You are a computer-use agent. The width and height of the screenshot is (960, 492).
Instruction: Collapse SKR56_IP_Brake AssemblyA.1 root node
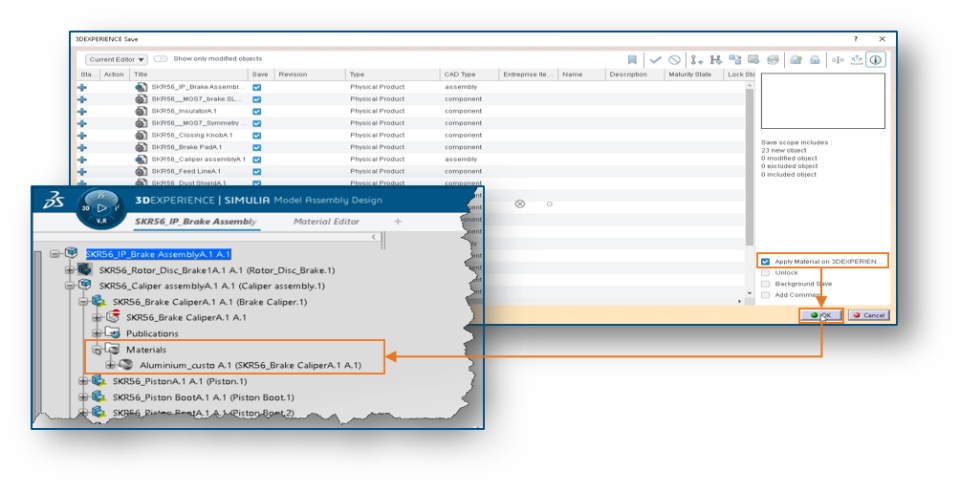point(55,253)
